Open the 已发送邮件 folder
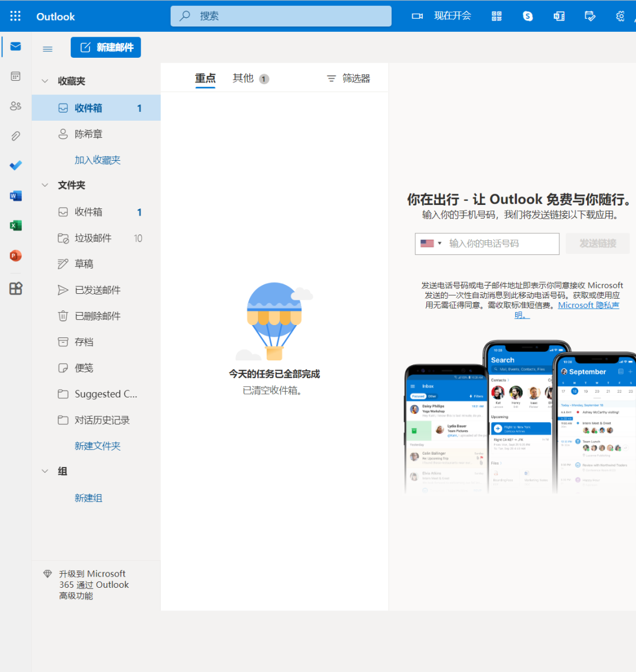The image size is (636, 672). click(97, 290)
